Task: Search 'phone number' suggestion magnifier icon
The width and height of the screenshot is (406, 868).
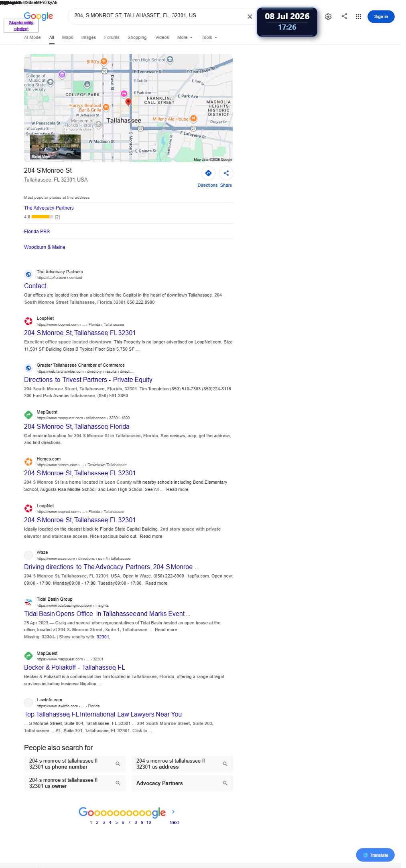Action: pyautogui.click(x=118, y=764)
